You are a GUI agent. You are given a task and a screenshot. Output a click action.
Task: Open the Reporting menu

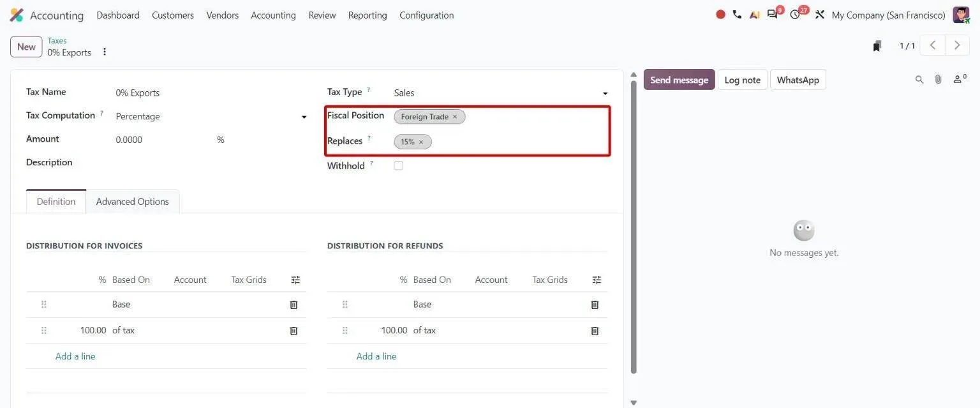click(x=367, y=15)
